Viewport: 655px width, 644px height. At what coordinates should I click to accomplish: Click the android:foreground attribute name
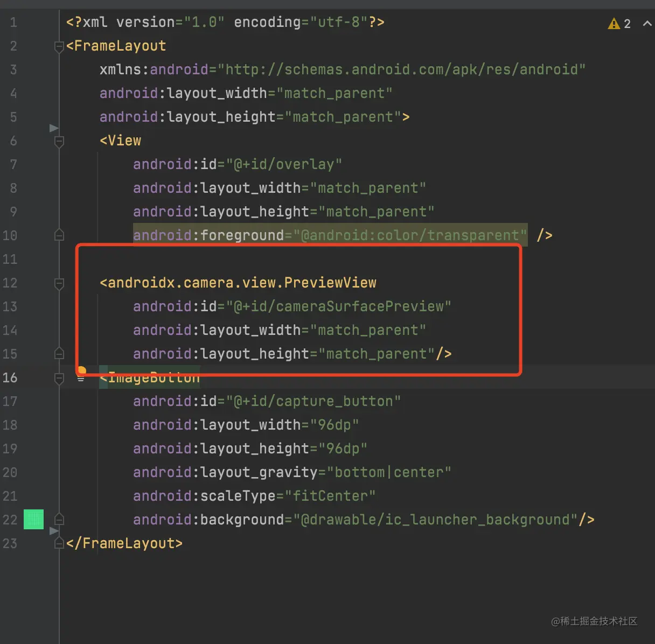point(208,235)
